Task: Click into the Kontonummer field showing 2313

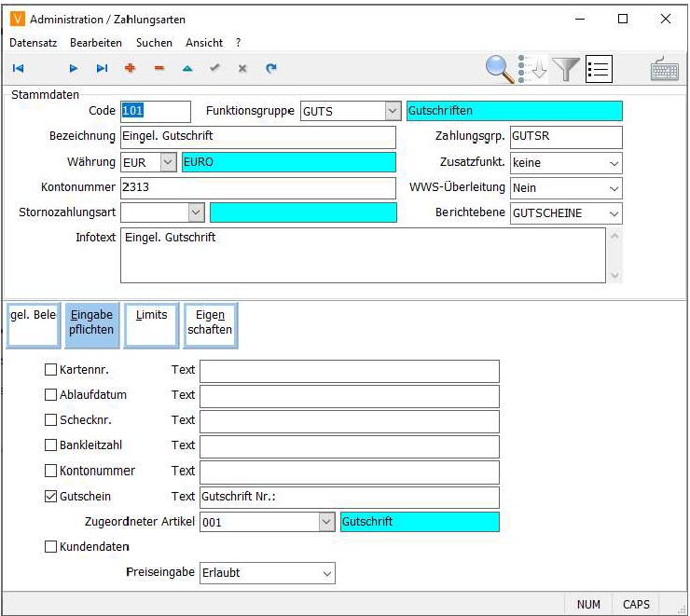Action: point(258,187)
